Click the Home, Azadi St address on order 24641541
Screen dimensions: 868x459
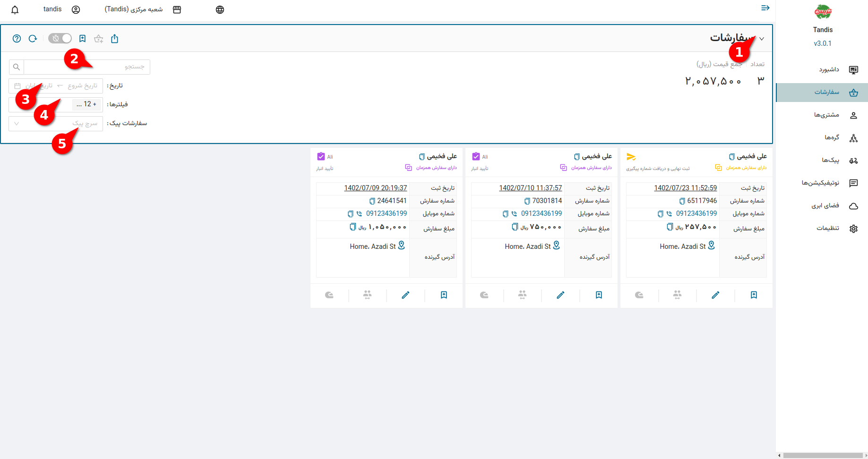click(x=373, y=246)
